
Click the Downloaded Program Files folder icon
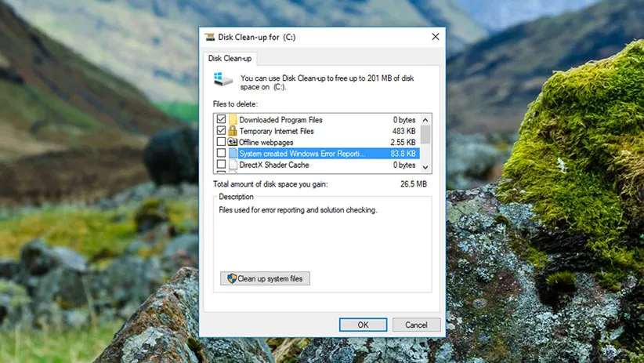point(233,120)
